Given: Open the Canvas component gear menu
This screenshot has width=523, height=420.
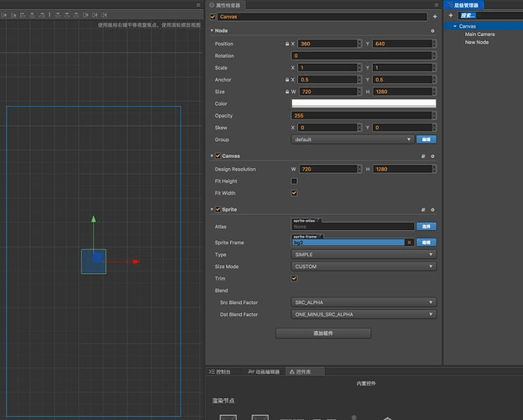Looking at the screenshot, I should [432, 155].
